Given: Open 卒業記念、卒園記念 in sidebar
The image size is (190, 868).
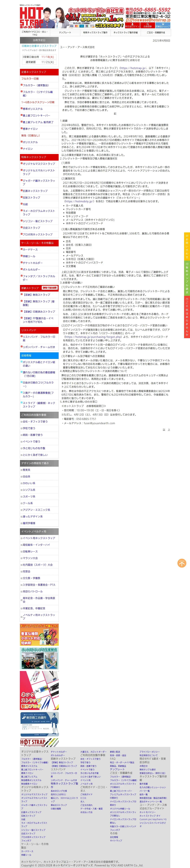Looking at the screenshot, I should [34, 608].
